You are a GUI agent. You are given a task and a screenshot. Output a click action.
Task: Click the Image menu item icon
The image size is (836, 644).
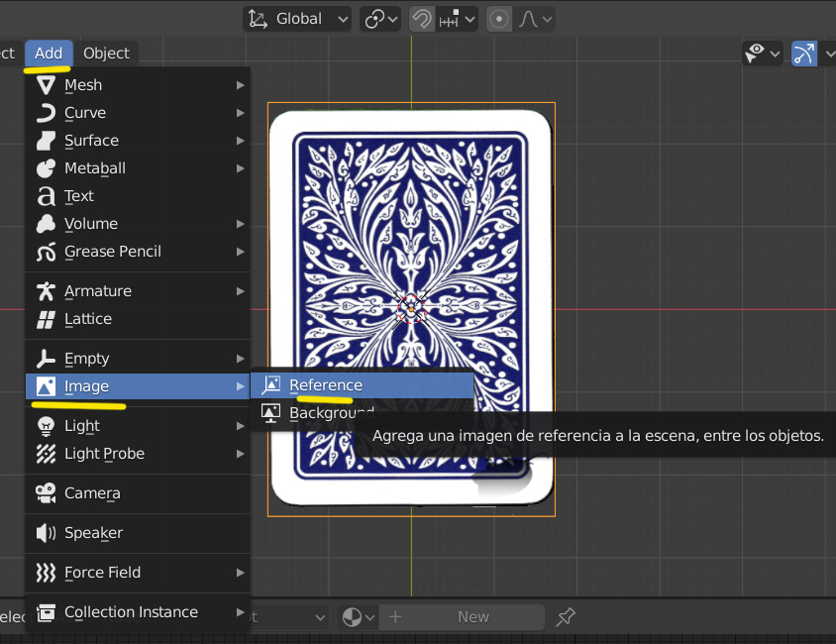(46, 386)
